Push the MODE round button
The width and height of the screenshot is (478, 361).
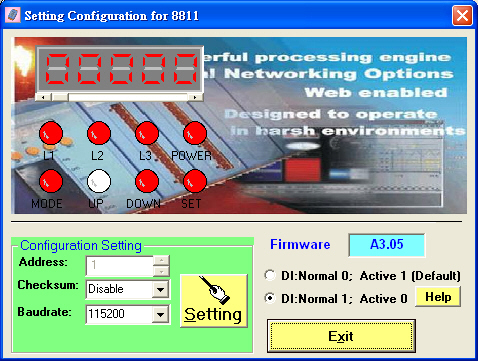click(51, 181)
